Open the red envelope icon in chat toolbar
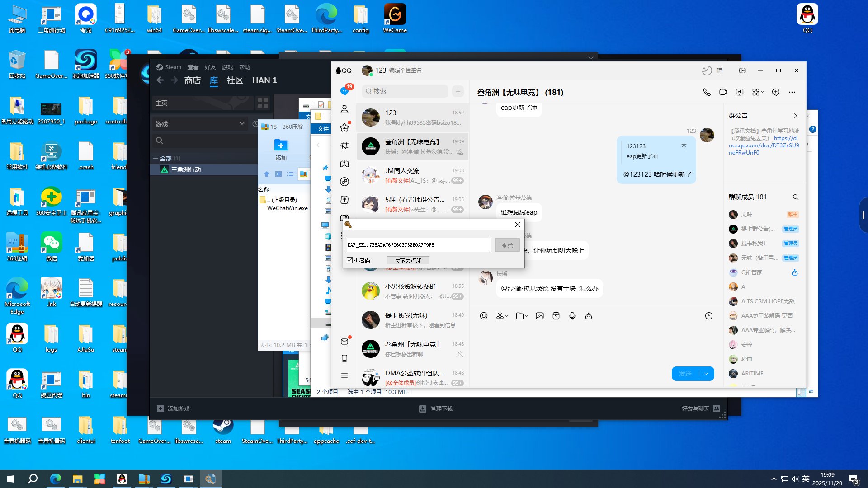Viewport: 868px width, 488px height. pyautogui.click(x=556, y=316)
